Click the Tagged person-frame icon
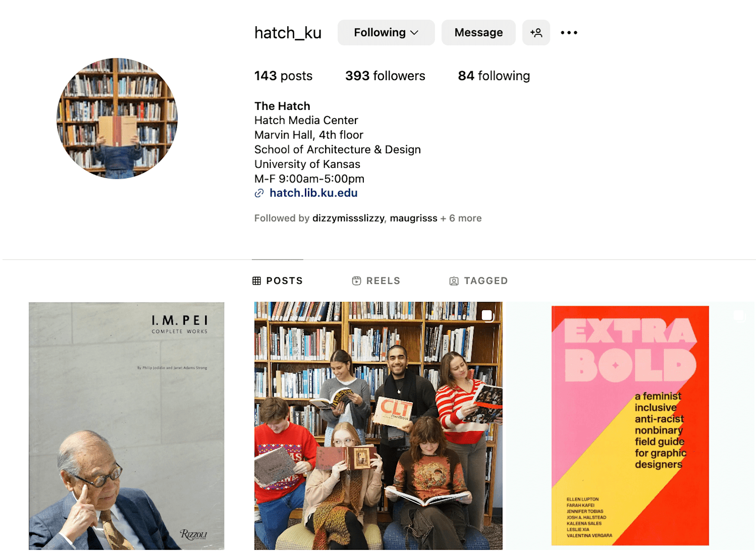The height and width of the screenshot is (553, 756). pos(454,281)
